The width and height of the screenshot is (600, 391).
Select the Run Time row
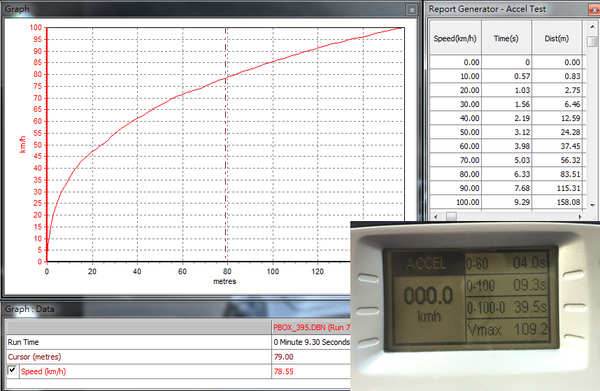(x=178, y=342)
